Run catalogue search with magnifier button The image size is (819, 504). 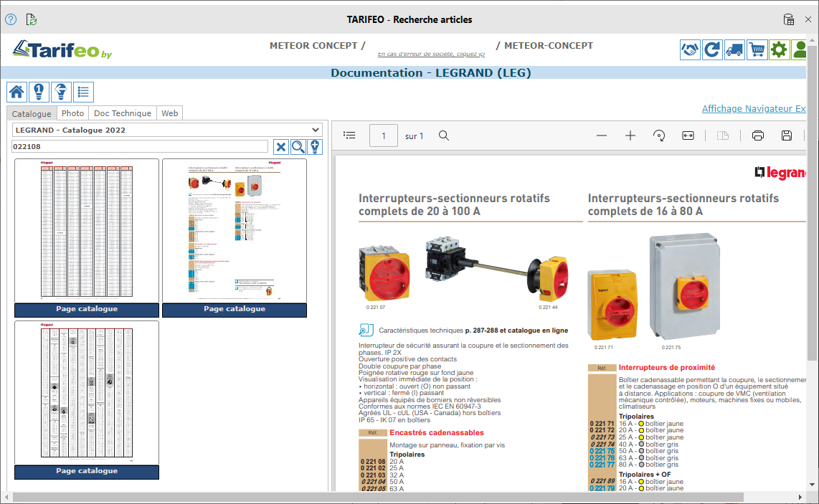pos(298,147)
